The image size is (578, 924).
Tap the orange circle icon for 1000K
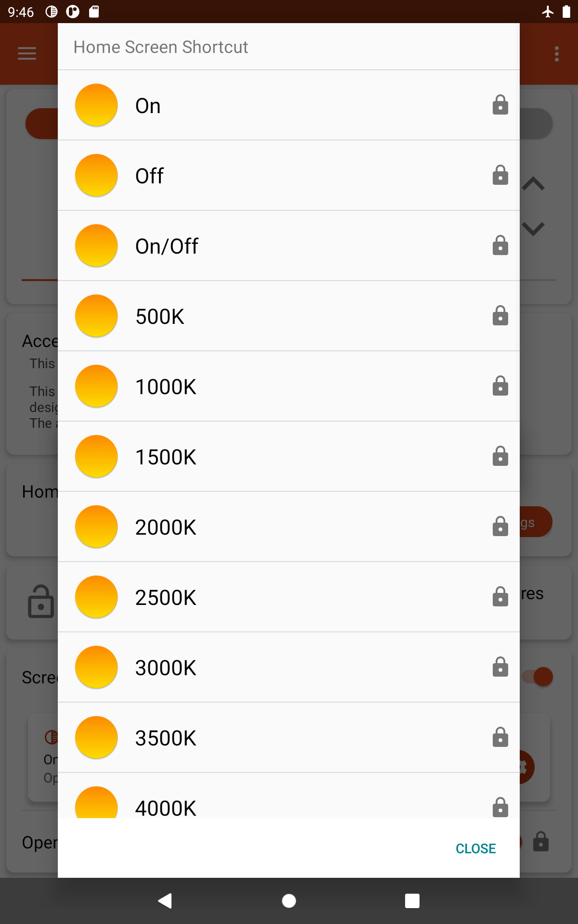tap(96, 386)
